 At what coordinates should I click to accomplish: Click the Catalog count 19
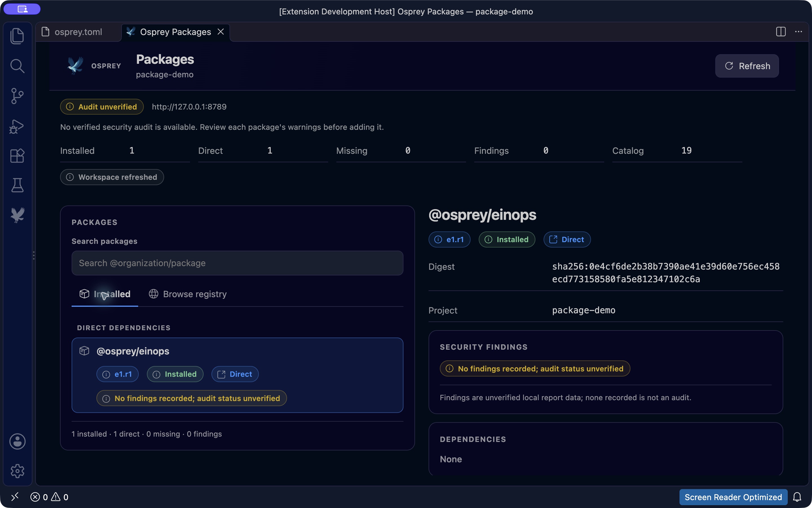(686, 150)
